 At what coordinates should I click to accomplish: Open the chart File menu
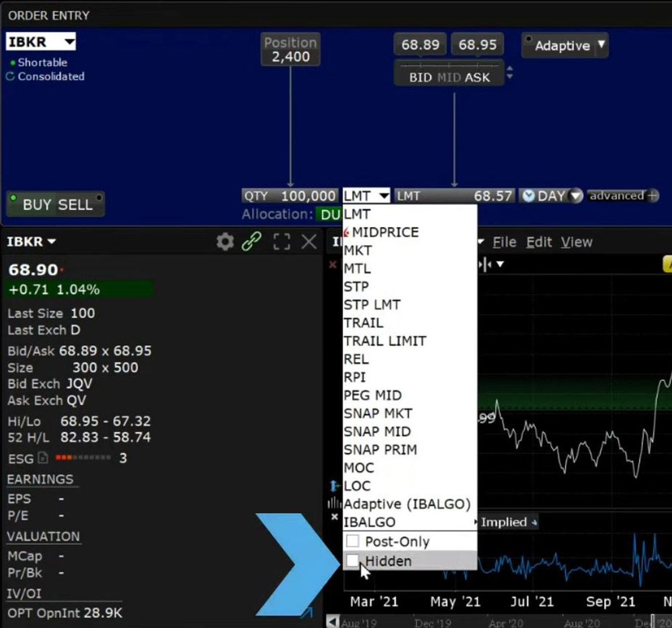click(x=504, y=242)
